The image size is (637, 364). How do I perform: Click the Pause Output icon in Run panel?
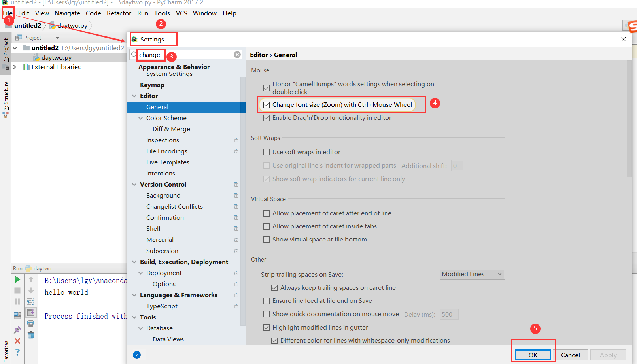click(17, 302)
